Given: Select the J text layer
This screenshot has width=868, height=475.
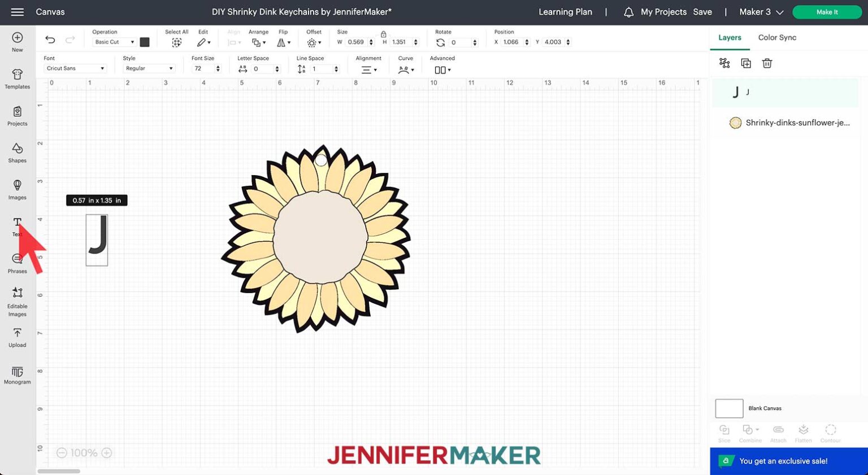Looking at the screenshot, I should coord(784,92).
